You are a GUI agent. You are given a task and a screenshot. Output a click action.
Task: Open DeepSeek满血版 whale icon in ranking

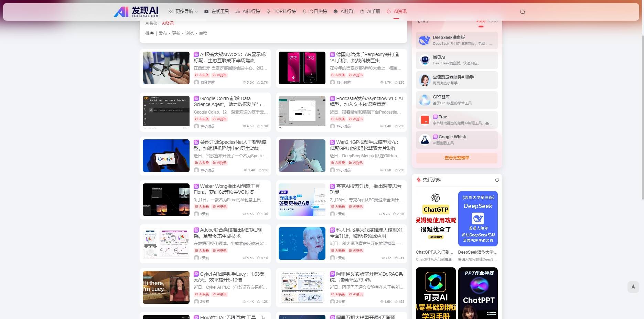(425, 40)
